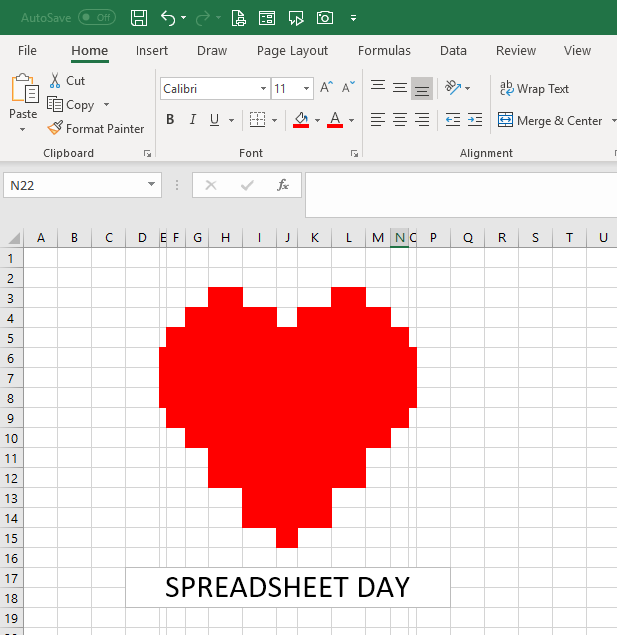The width and height of the screenshot is (617, 635).
Task: Click the SPREADSHEET DAY merged cell
Action: [288, 587]
